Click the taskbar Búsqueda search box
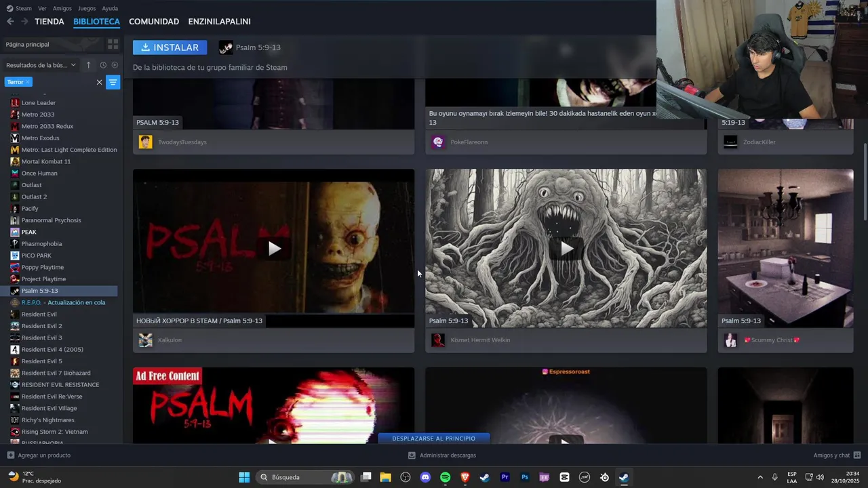Viewport: 868px width, 488px height. pos(306,477)
